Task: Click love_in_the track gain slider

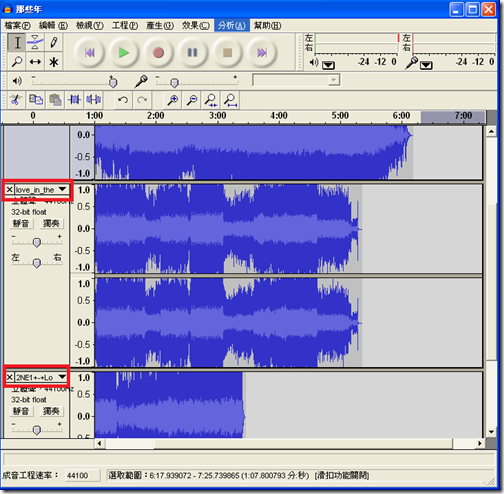Action: [37, 242]
